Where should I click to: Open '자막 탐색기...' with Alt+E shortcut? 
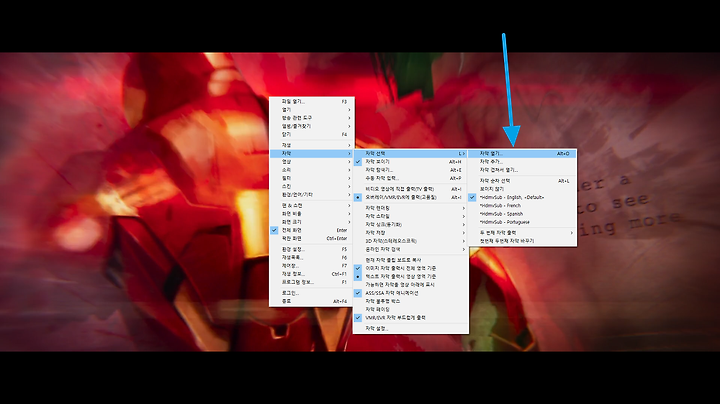(411, 170)
